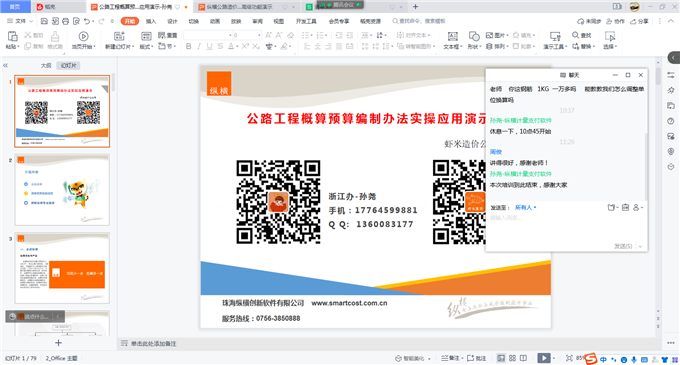Start slideshow from current slide icon
The width and height of the screenshot is (680, 365).
(83, 36)
